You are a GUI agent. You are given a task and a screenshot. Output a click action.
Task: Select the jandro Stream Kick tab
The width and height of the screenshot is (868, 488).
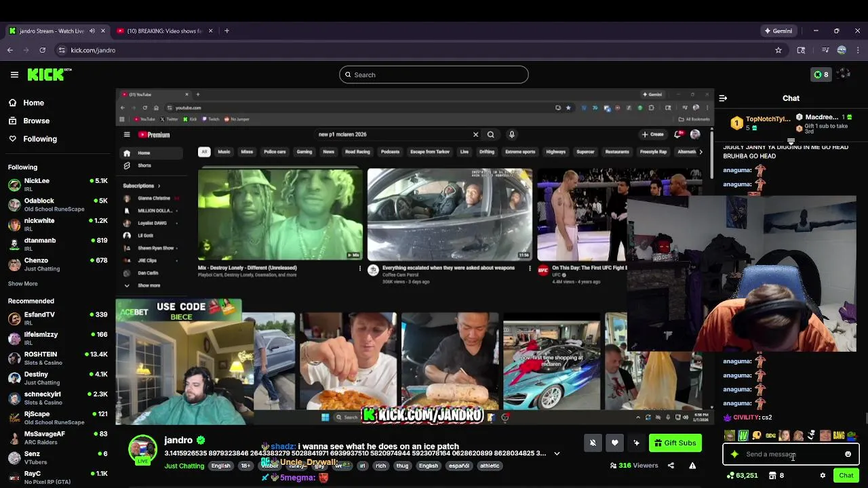pos(52,31)
